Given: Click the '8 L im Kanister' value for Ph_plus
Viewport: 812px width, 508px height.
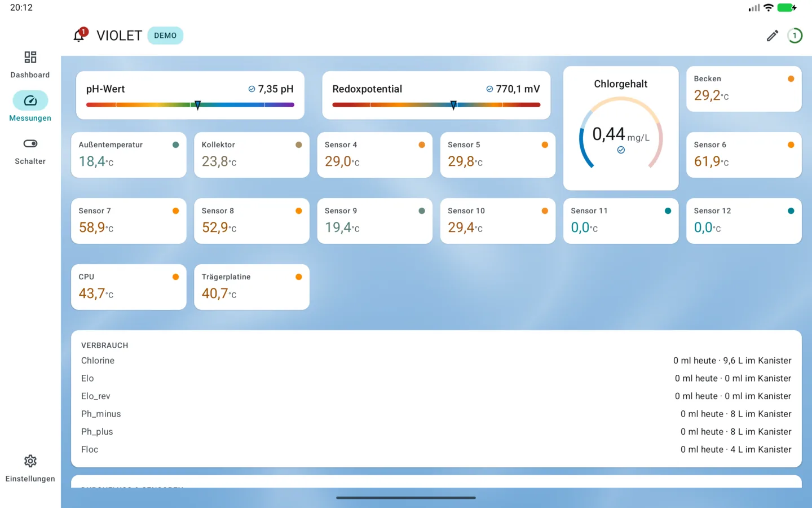Looking at the screenshot, I should [761, 432].
